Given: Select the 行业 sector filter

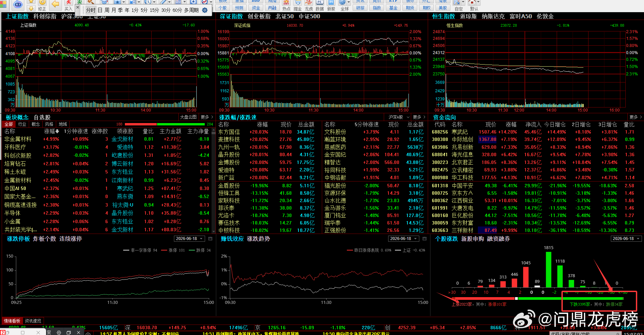Looking at the screenshot, I should click(22, 124).
